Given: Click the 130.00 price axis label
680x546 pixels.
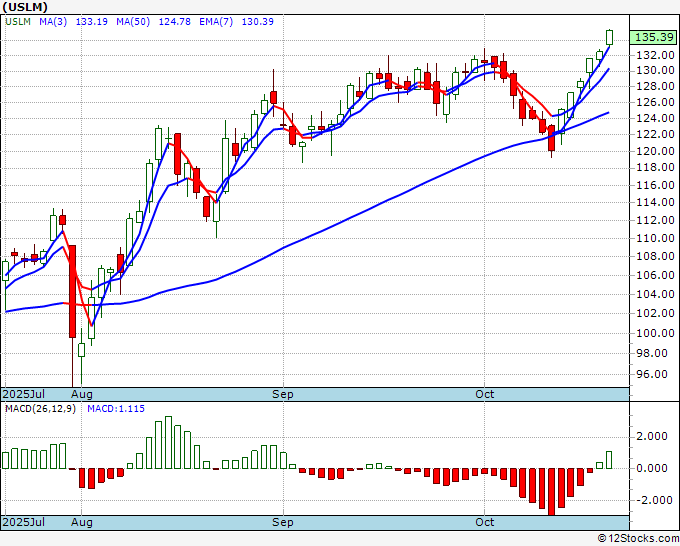Looking at the screenshot, I should click(x=655, y=70).
